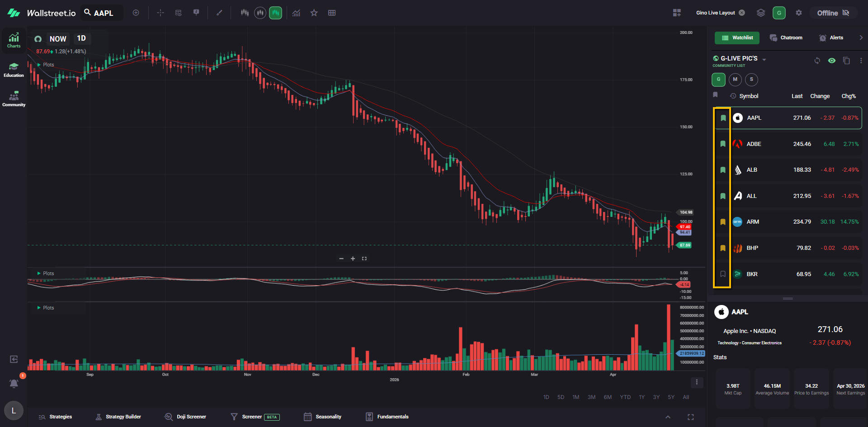Open the Strategy Builder
The width and height of the screenshot is (868, 427).
coord(118,417)
